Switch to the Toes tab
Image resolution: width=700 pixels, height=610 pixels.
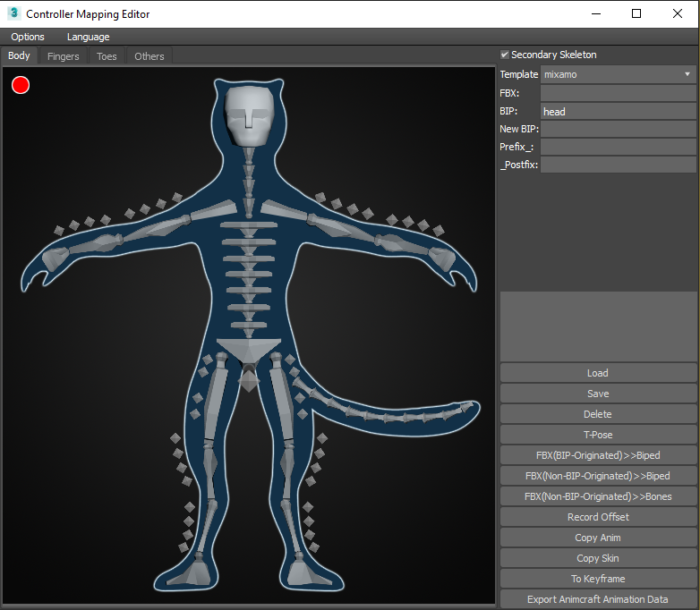[x=107, y=56]
